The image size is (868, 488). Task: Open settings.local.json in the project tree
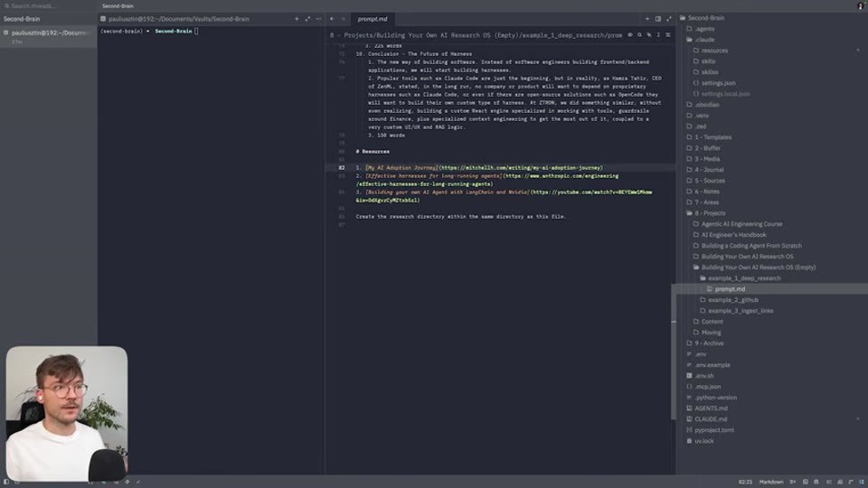point(725,94)
